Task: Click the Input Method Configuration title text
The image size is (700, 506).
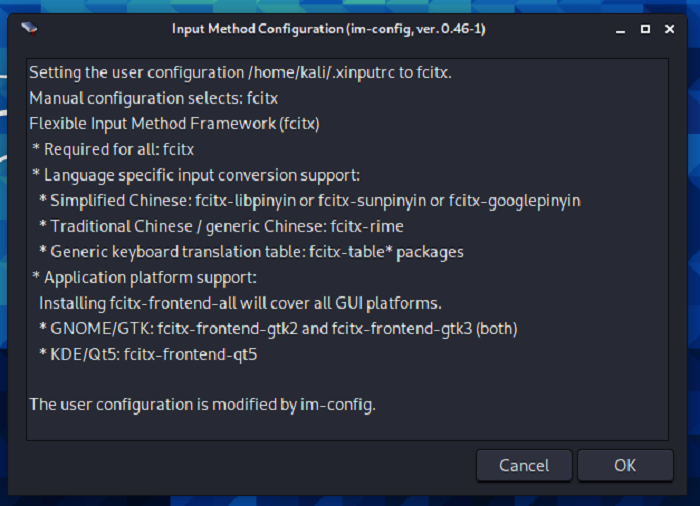Action: tap(328, 29)
